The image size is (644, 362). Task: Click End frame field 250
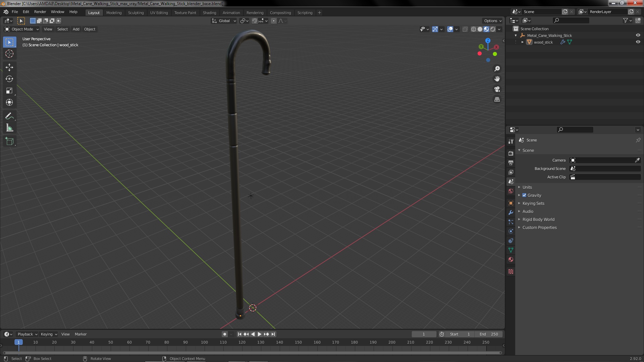(489, 334)
